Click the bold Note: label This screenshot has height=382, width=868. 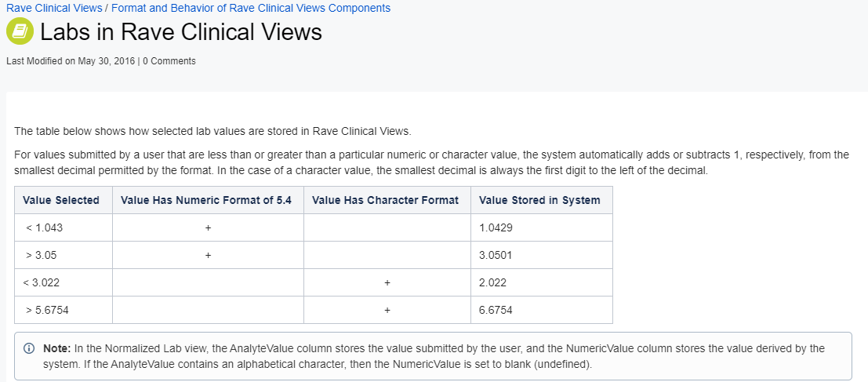click(x=57, y=349)
